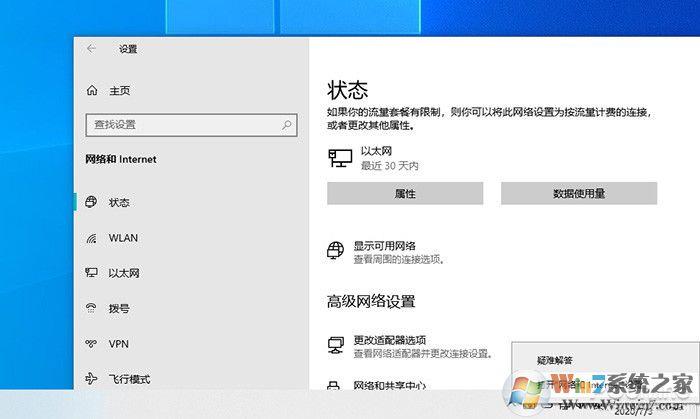
Task: Click the search magnifier icon
Action: (287, 125)
